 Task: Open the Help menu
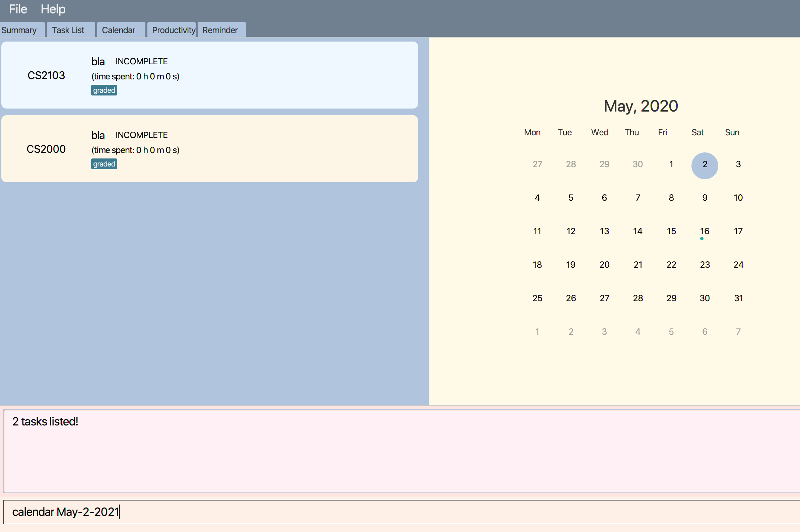click(53, 9)
